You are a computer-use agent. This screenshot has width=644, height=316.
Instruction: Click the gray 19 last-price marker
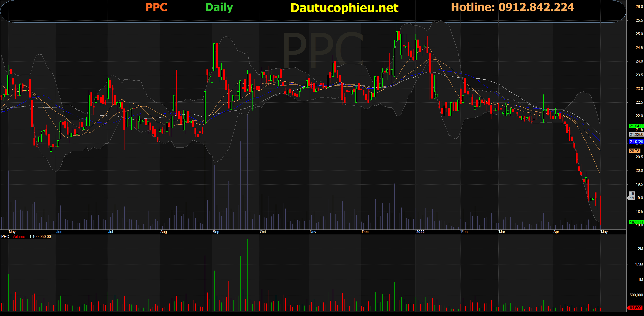[x=632, y=196]
